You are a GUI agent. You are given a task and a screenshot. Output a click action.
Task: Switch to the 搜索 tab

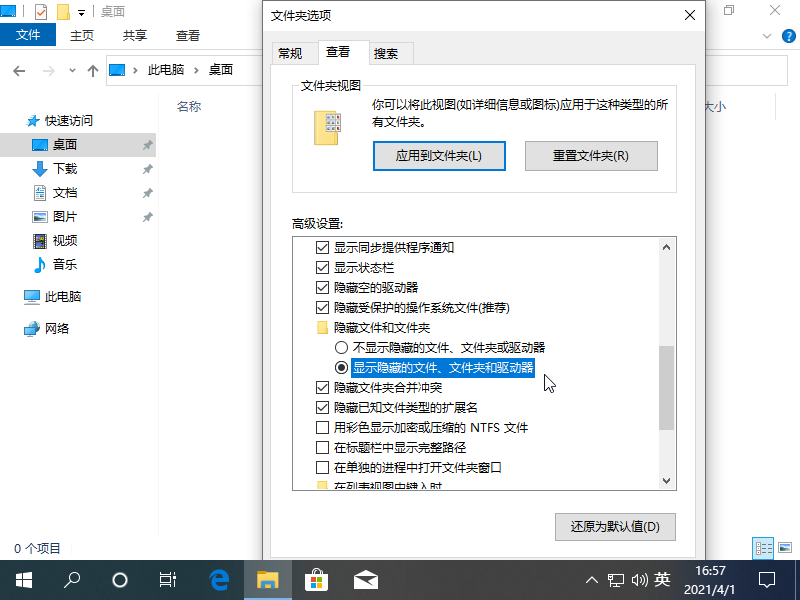(386, 53)
